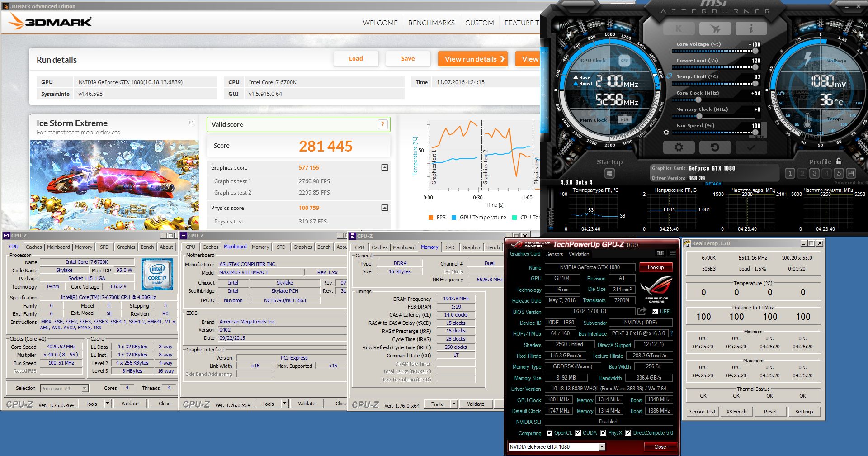The height and width of the screenshot is (456, 868).
Task: Click the GPU chip icon in Afterburner gauge
Action: point(624,60)
